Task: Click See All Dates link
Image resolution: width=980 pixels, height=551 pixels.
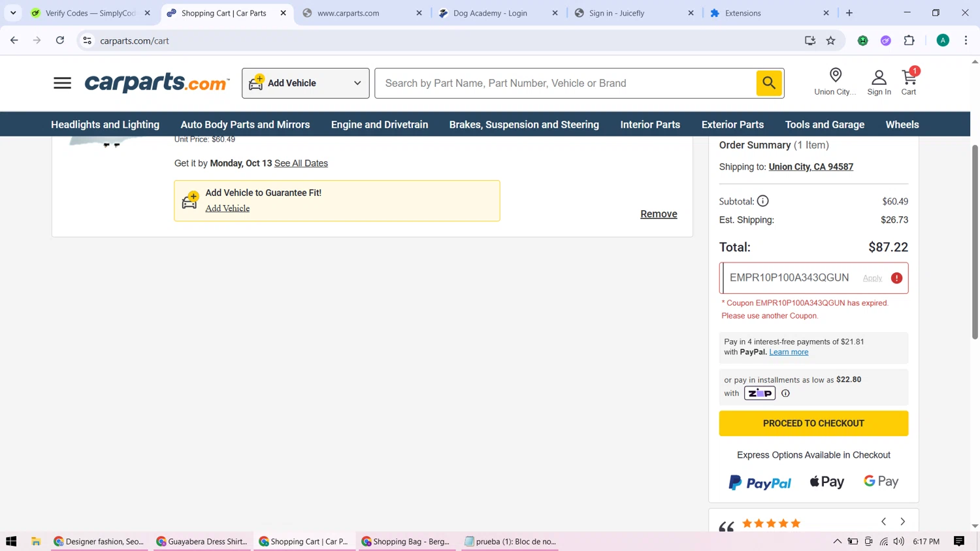Action: pos(301,163)
